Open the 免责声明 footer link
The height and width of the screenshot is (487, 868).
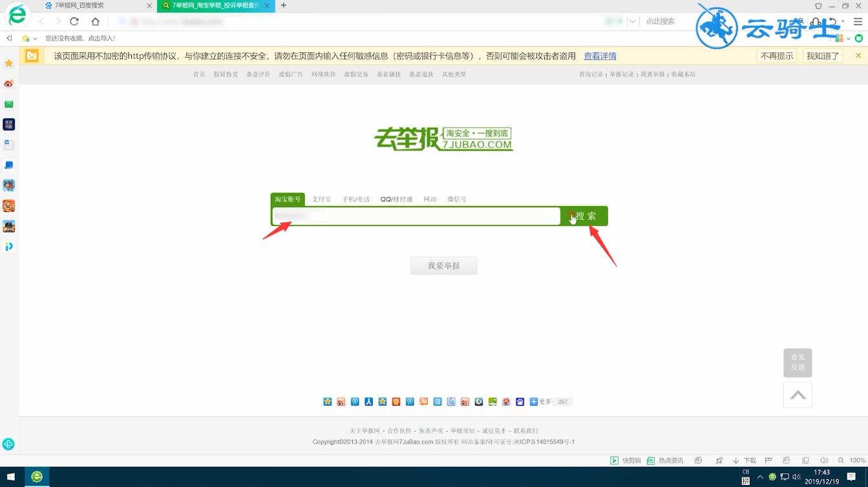(431, 431)
